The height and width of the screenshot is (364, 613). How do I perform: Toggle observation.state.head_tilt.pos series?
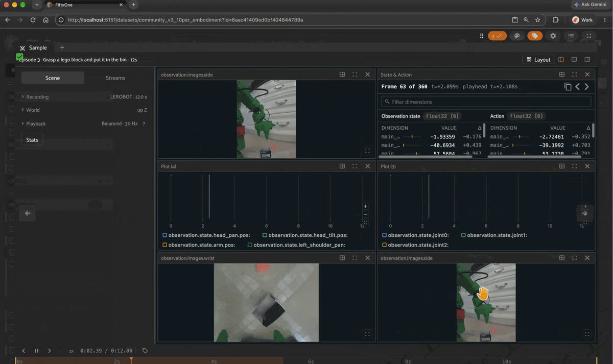pyautogui.click(x=265, y=235)
